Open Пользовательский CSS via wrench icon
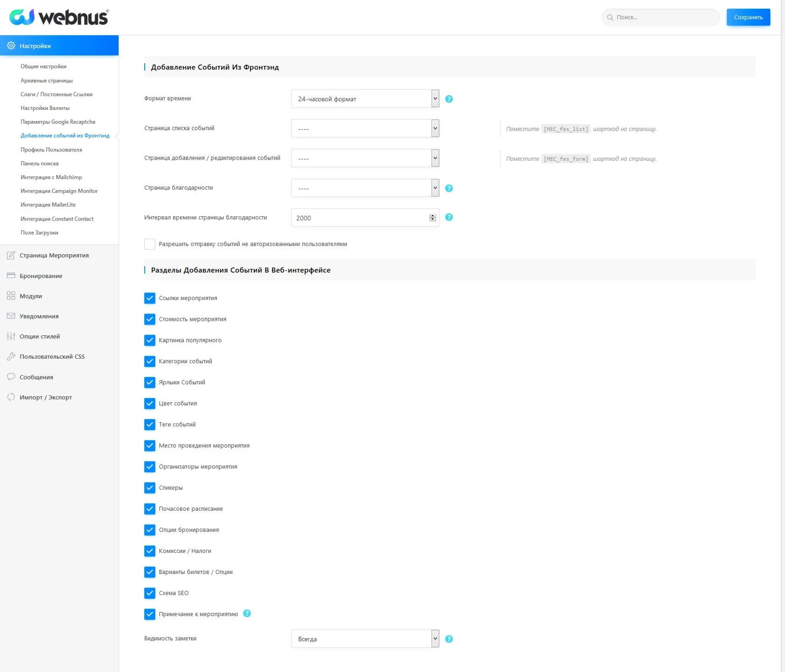785x672 pixels. click(x=11, y=356)
